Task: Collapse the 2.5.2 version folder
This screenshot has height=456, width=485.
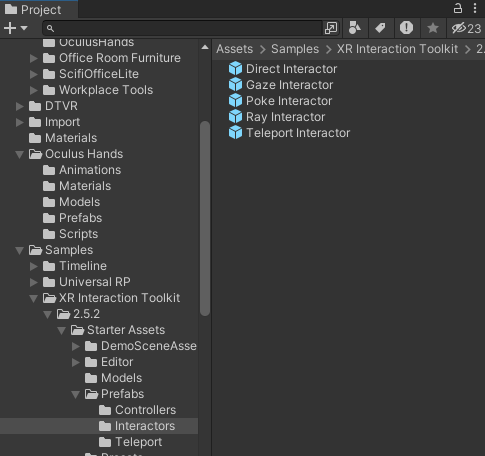Action: point(48,314)
